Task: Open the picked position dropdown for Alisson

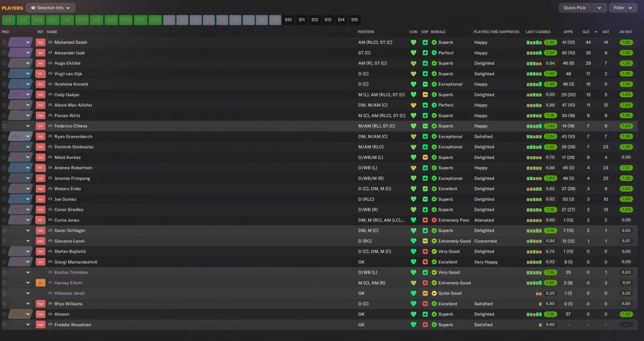Action: tap(28, 314)
